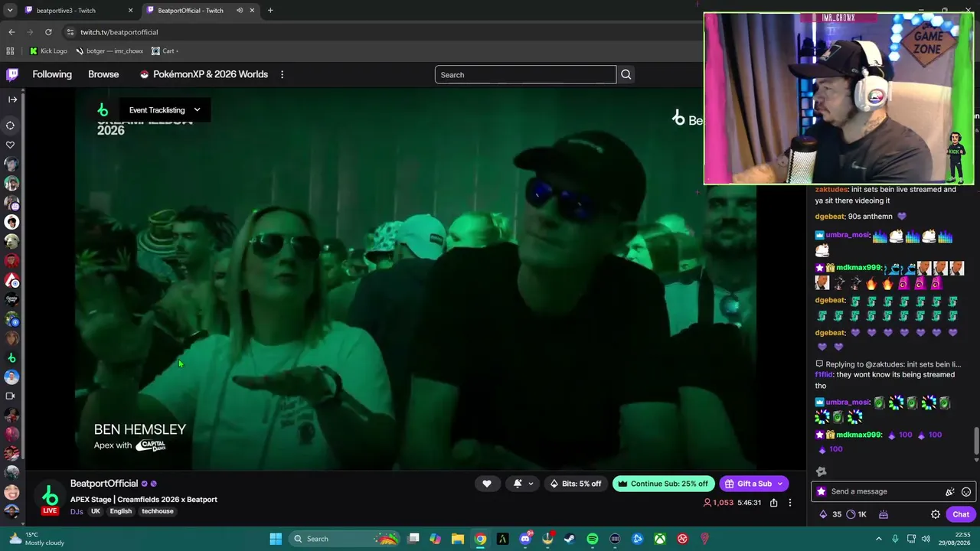Close the beatportlive3 tab
The image size is (980, 551).
click(130, 10)
